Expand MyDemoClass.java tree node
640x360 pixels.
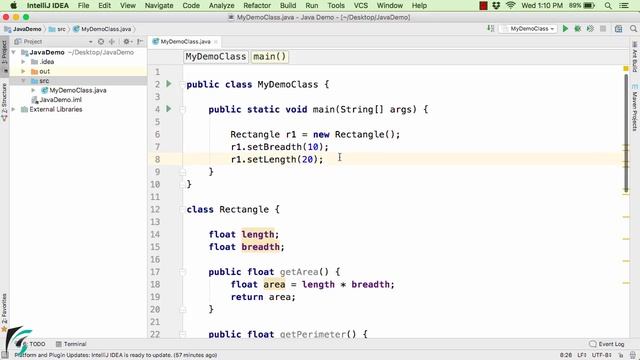33,90
